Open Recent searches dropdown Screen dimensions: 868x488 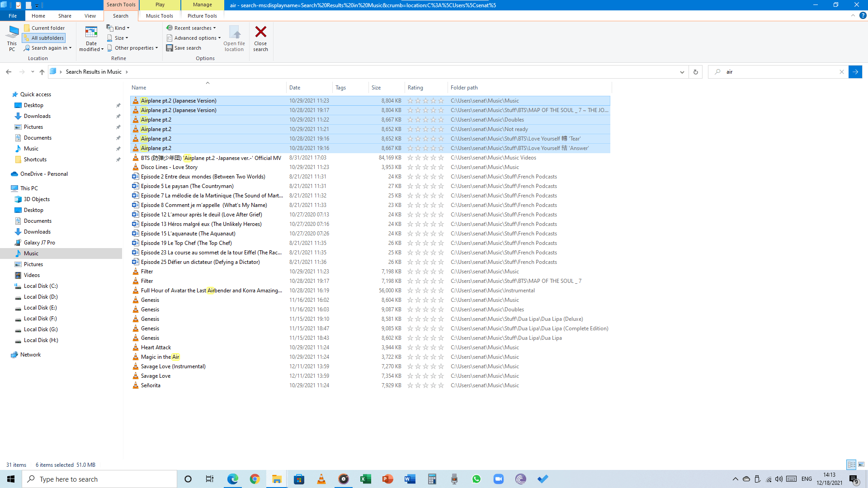tap(191, 28)
